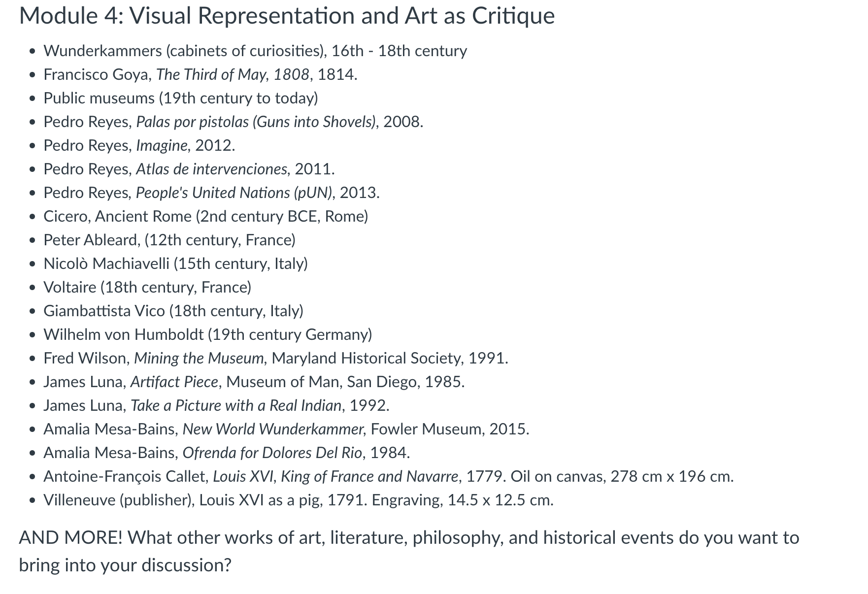Select the Cicero, Ancient Rome list item

click(x=206, y=216)
